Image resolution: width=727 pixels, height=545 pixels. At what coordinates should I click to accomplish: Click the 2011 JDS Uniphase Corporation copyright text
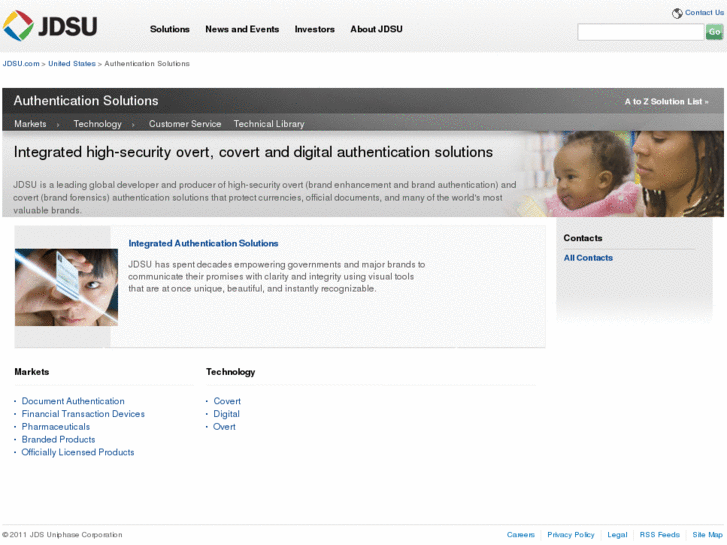pos(62,535)
